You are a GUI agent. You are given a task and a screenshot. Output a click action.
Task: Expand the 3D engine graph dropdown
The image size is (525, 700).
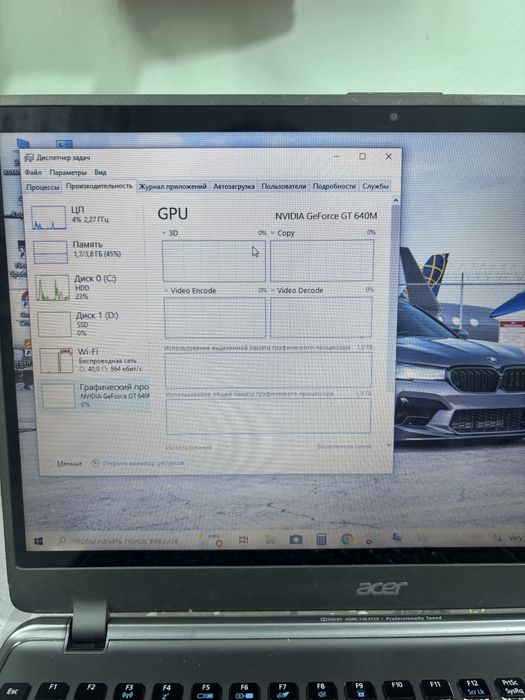pos(164,233)
